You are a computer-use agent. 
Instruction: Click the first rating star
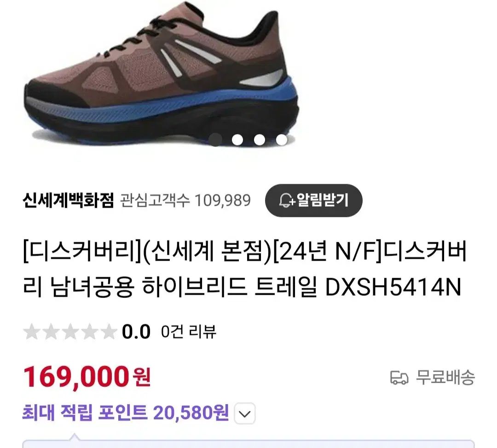32,332
